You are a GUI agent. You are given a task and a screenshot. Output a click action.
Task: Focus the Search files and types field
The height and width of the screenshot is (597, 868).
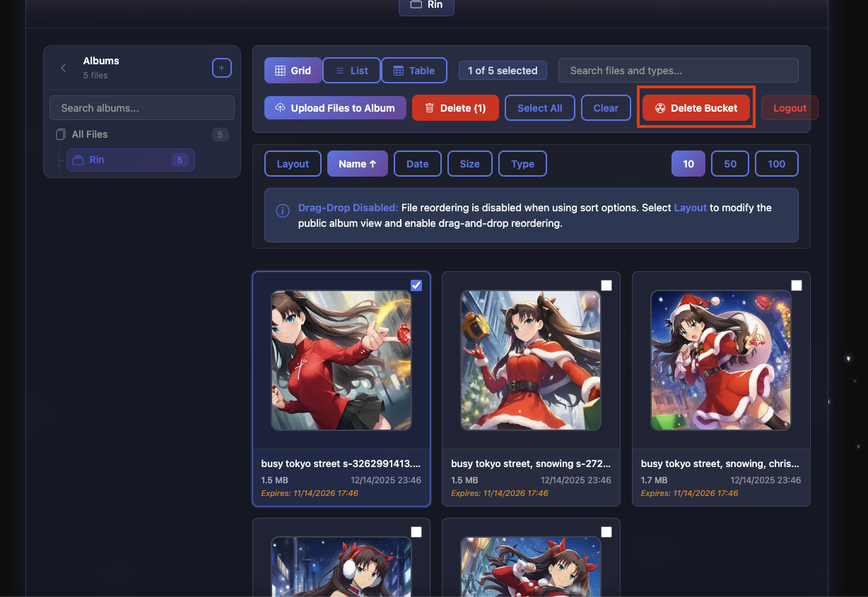pos(679,71)
